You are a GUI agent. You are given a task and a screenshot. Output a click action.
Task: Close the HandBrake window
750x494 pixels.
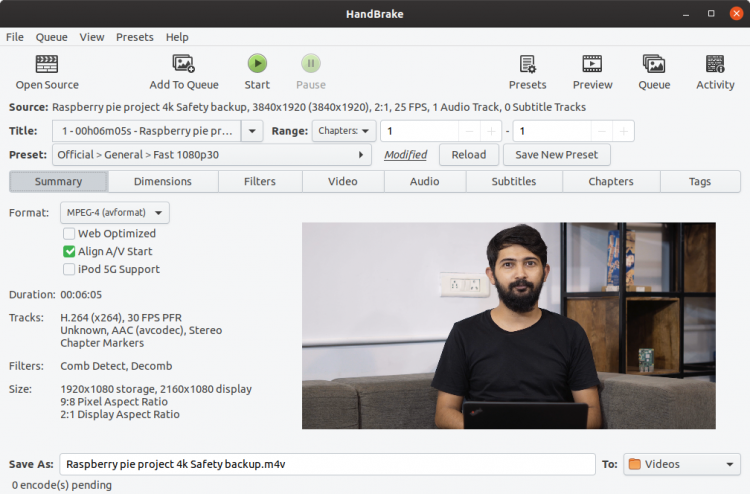pos(736,13)
